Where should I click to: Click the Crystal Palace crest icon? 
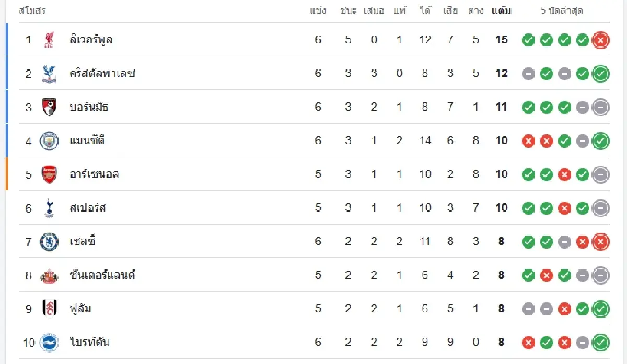[x=49, y=74]
